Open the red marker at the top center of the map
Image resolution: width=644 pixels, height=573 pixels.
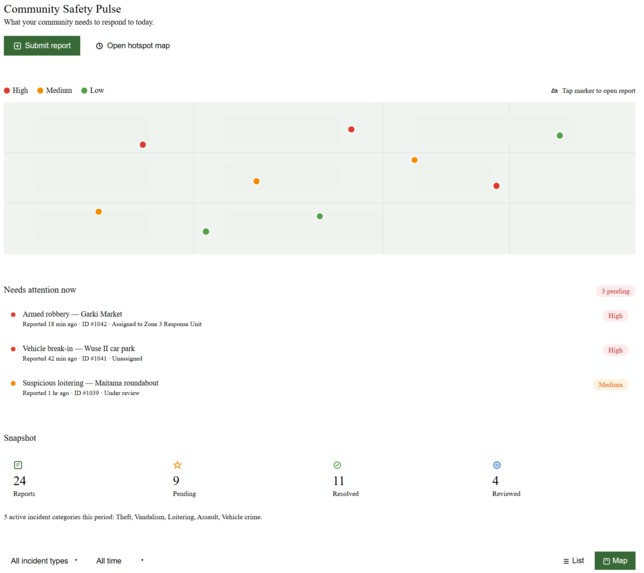(351, 129)
